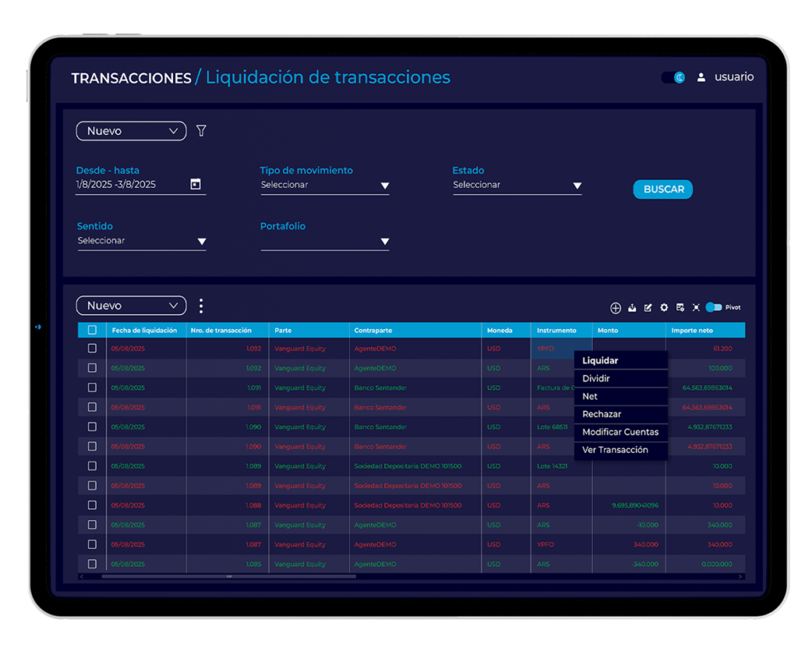Check the select-all checkbox in table header
812x648 pixels.
tap(92, 330)
